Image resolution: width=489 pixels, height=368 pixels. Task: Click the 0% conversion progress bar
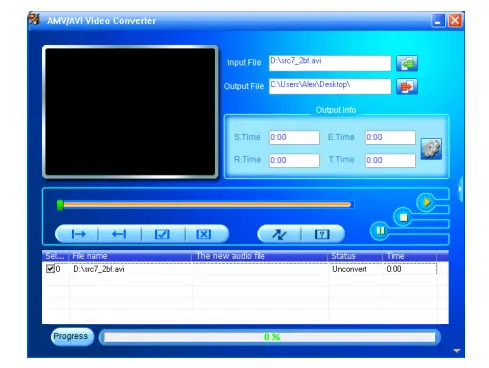[270, 337]
